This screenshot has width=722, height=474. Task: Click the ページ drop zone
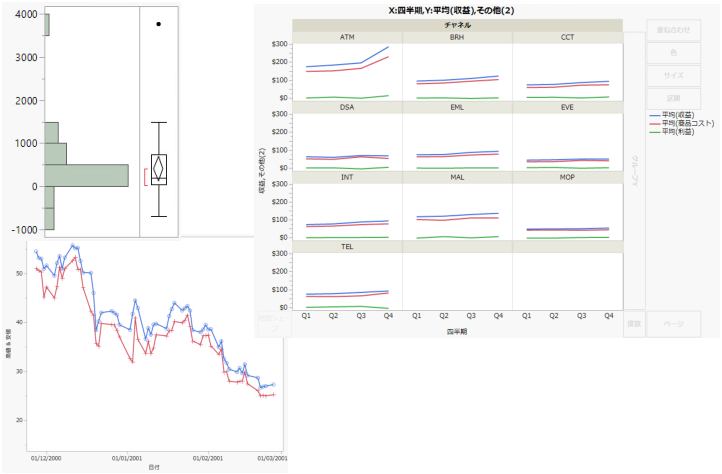673,324
